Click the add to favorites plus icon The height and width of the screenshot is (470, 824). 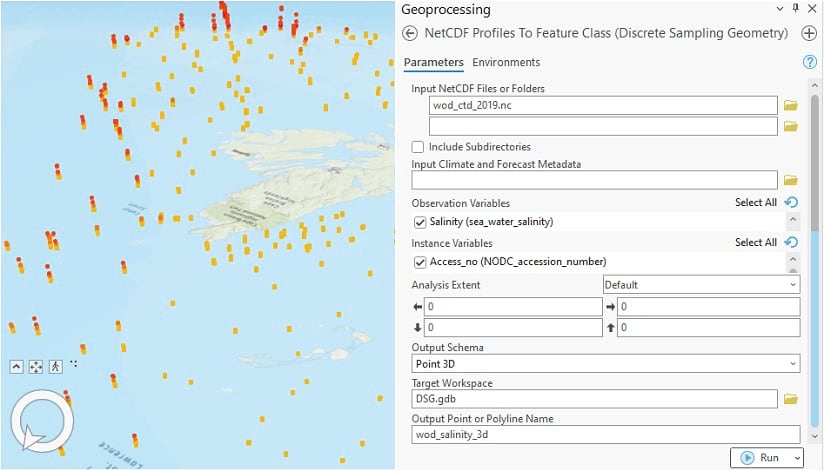pos(809,33)
